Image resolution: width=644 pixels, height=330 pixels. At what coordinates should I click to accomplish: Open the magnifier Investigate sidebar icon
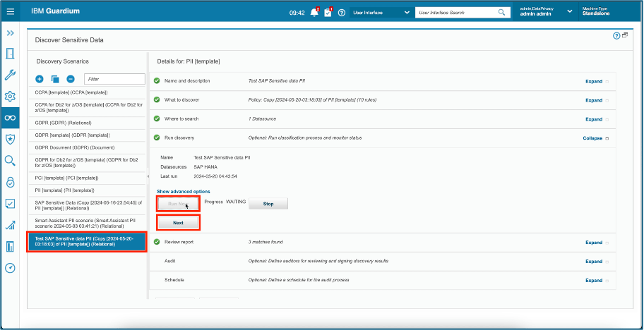[x=11, y=161]
